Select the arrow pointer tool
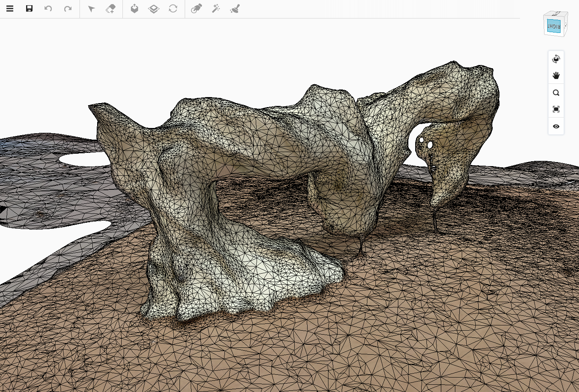 (x=92, y=9)
